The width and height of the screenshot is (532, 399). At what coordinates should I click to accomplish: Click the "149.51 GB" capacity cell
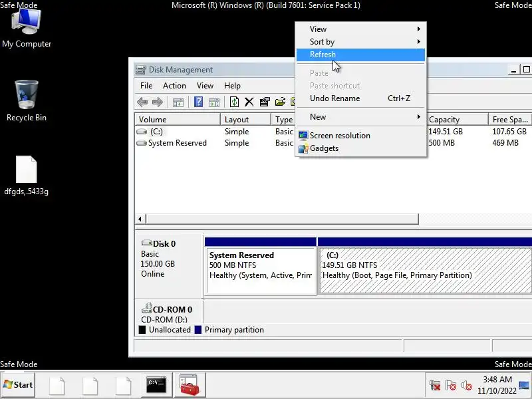pos(446,131)
